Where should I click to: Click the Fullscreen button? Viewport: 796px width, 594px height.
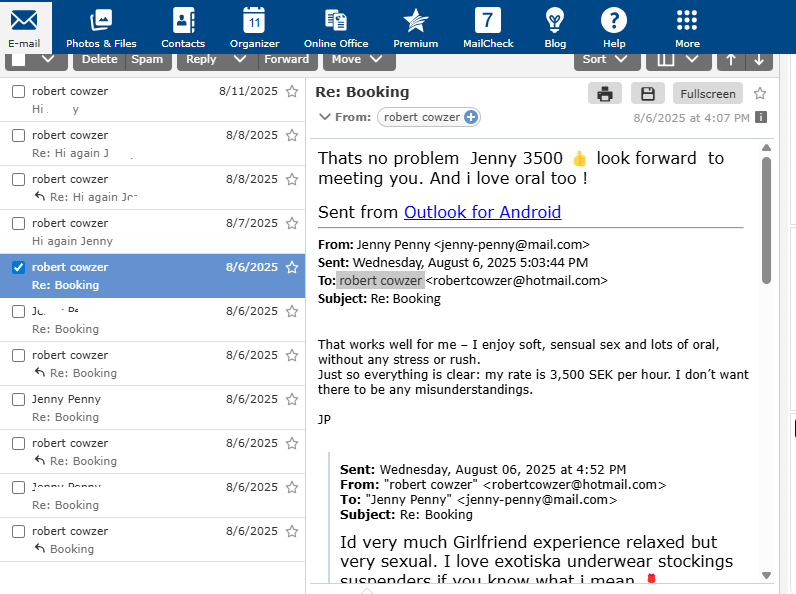pyautogui.click(x=707, y=94)
